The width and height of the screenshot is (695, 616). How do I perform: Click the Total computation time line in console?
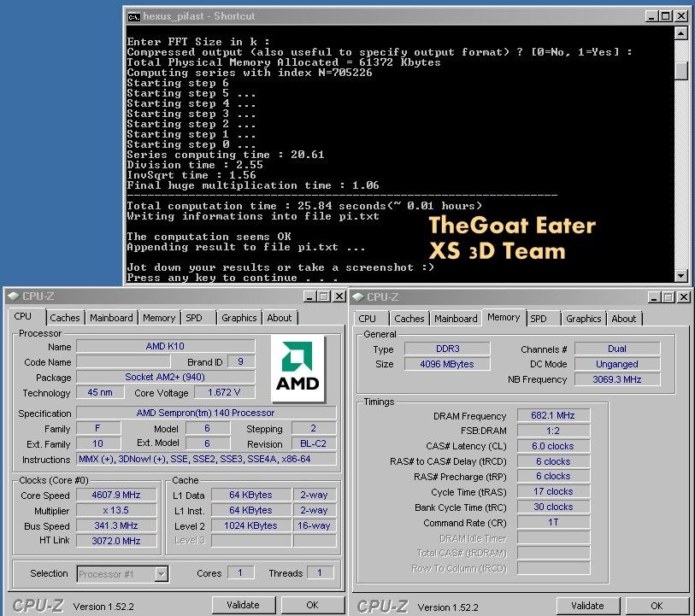click(304, 206)
